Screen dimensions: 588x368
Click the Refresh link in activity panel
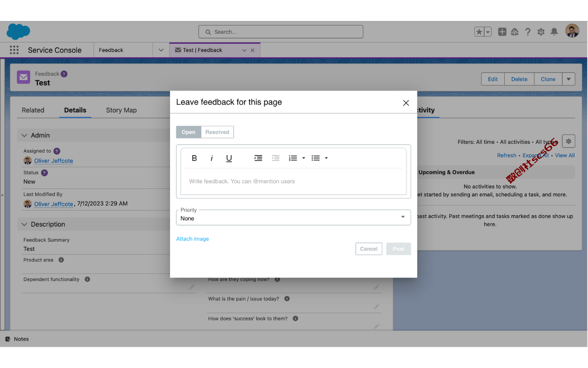coord(507,155)
